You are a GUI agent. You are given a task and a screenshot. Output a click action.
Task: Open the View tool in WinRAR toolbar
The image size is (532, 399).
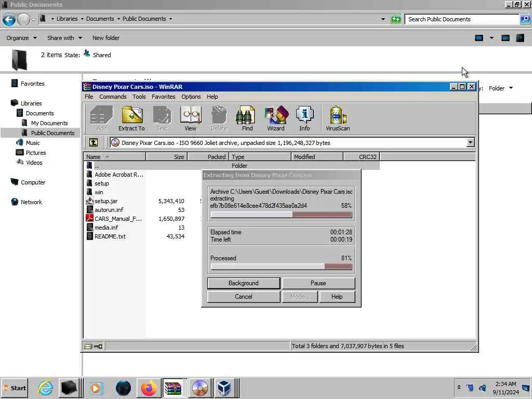pos(190,118)
